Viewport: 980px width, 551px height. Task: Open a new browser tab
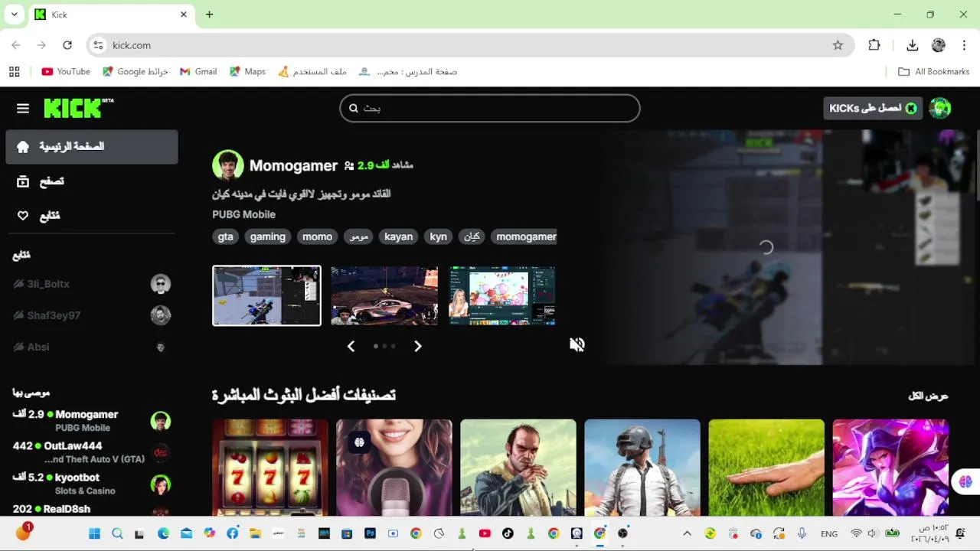click(x=209, y=15)
